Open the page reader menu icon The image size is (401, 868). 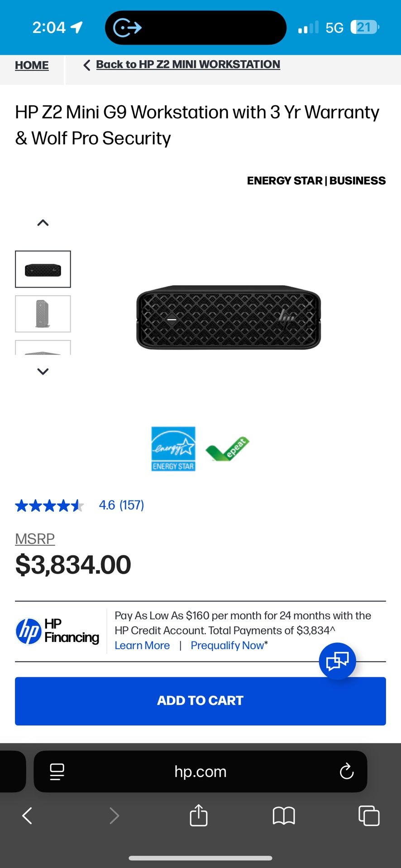pyautogui.click(x=57, y=771)
